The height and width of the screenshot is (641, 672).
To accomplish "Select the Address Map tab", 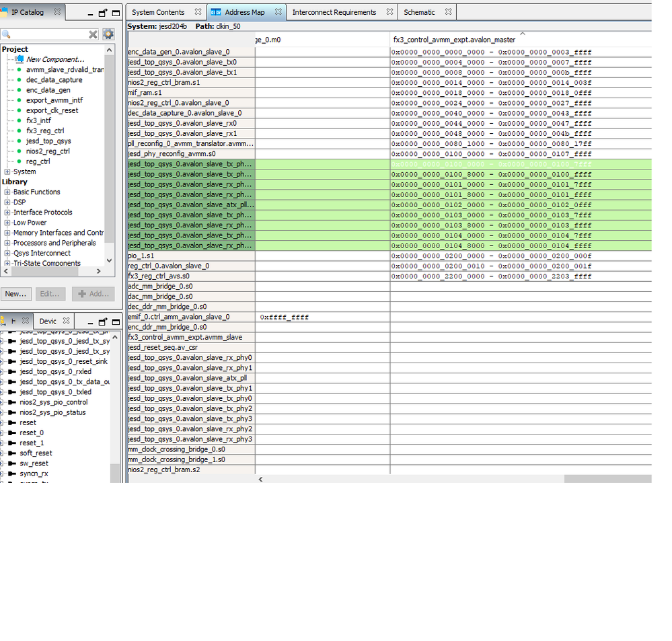I will [245, 12].
